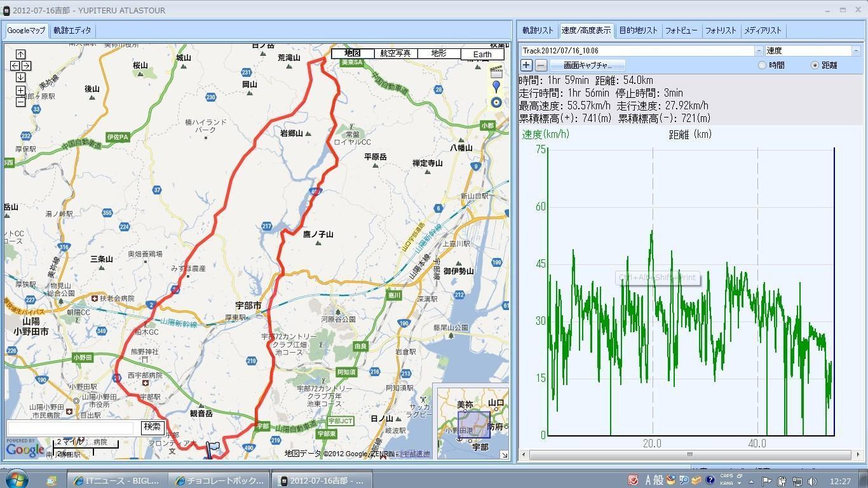Screen dimensions: 868x488
Task: Zoom in the map with the plus control
Action: tap(20, 91)
